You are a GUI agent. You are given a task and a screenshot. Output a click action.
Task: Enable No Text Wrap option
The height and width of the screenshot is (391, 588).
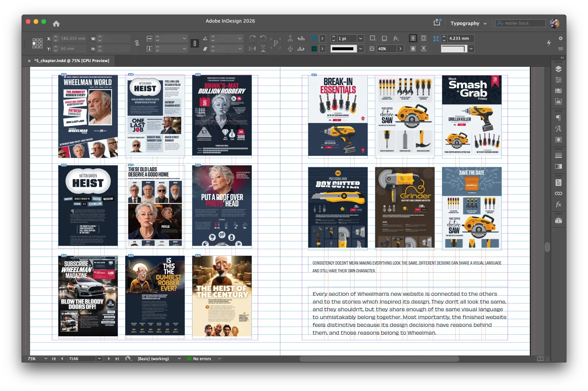[413, 38]
